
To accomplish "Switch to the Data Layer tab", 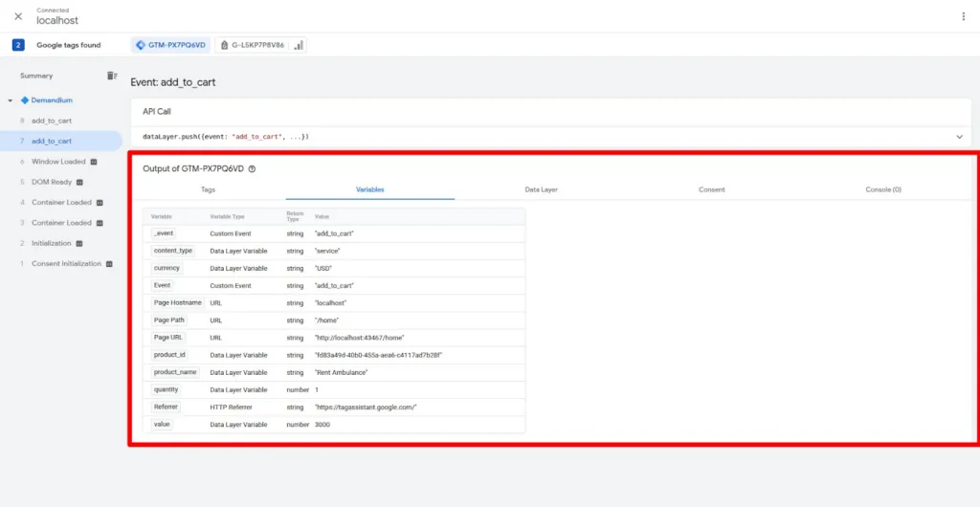I will point(542,189).
